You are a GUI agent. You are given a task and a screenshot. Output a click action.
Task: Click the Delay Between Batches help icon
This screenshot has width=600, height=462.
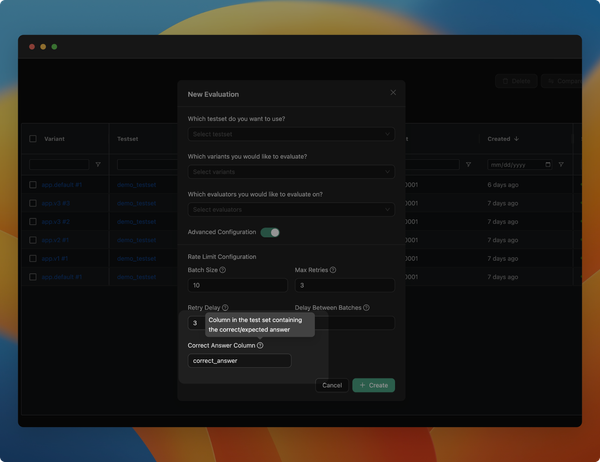click(x=366, y=308)
